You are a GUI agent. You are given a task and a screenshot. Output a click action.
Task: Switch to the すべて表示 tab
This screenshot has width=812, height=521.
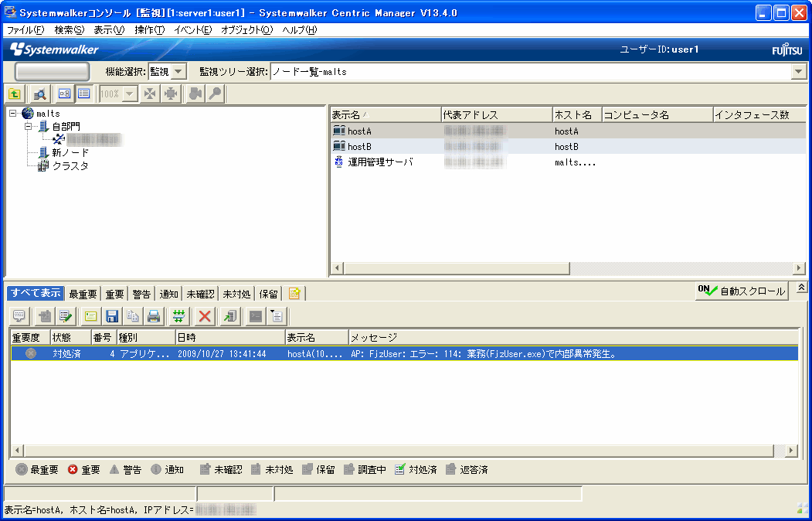tap(36, 293)
